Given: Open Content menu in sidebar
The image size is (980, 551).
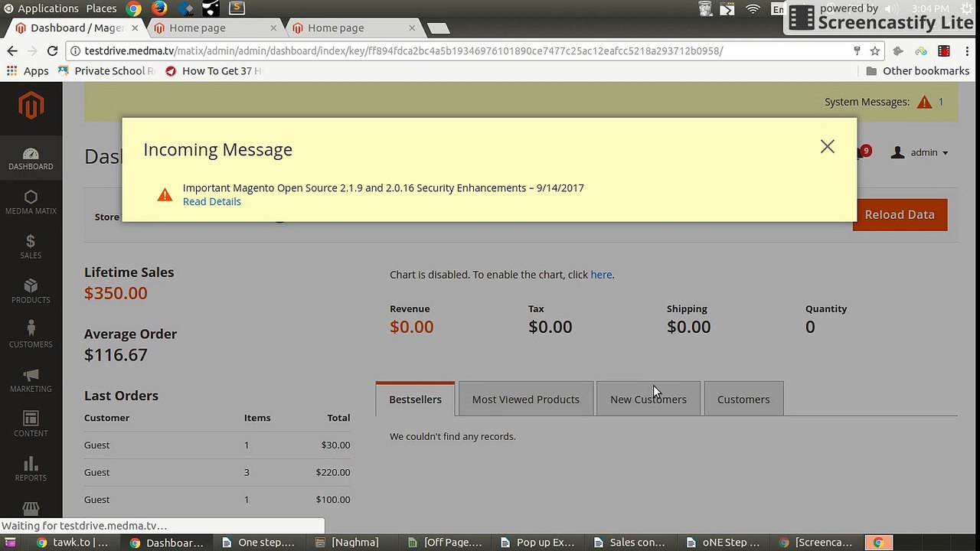Looking at the screenshot, I should tap(31, 425).
